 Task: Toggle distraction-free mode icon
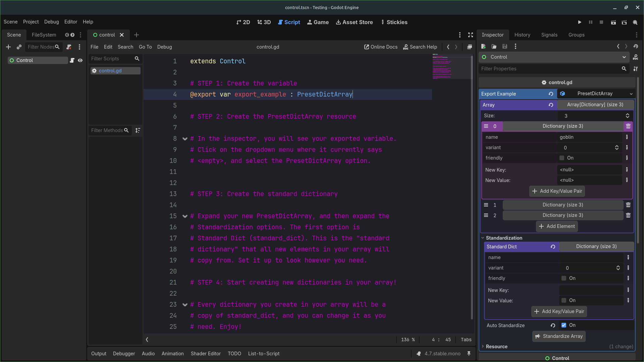click(471, 35)
